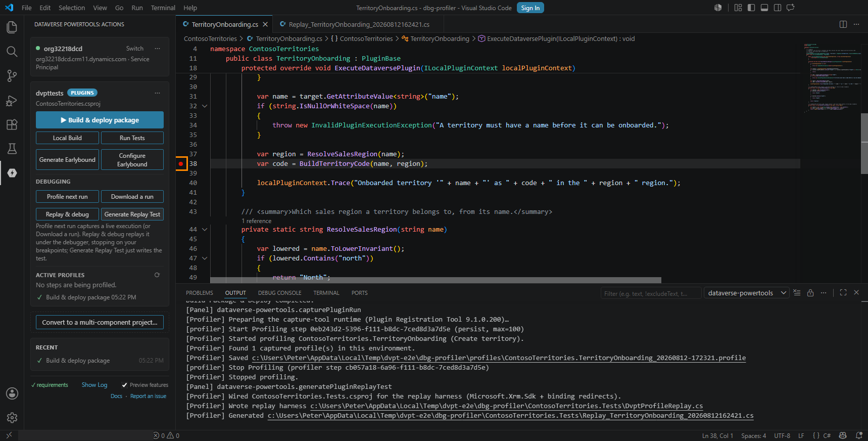Open chat icon in title bar
868x441 pixels.
pyautogui.click(x=791, y=8)
